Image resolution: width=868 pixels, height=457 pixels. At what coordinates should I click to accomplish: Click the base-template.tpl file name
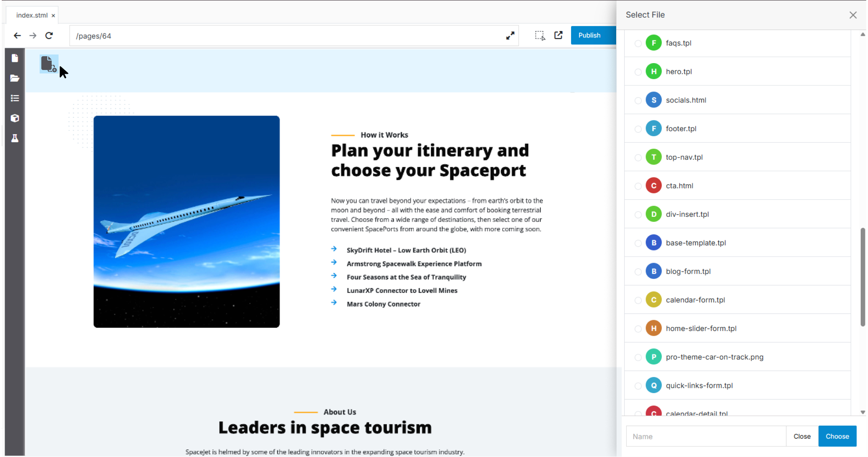(696, 243)
